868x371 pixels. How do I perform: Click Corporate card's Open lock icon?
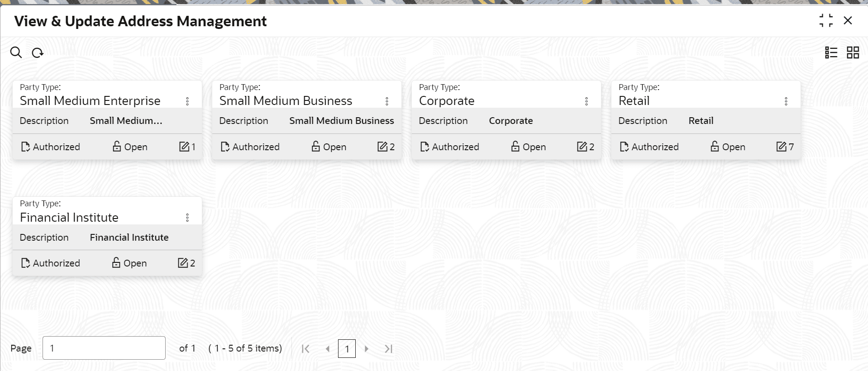pos(515,146)
